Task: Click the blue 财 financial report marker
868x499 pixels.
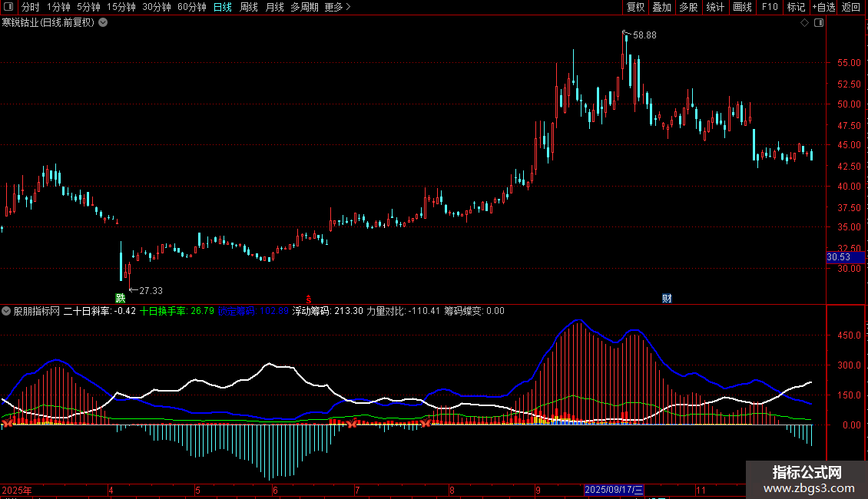Action: [x=667, y=298]
